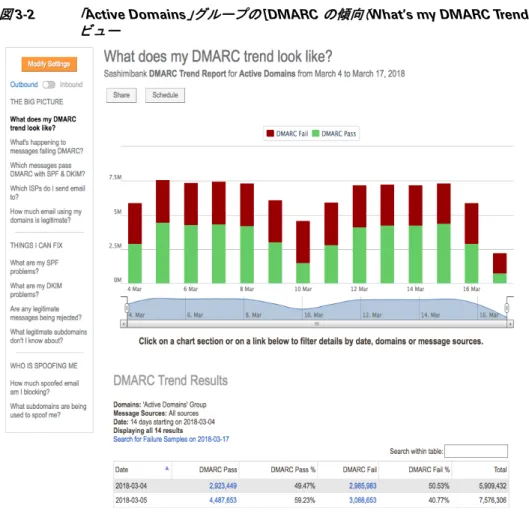The height and width of the screenshot is (514, 529).
Task: Click the Schedule button
Action: pyautogui.click(x=165, y=95)
